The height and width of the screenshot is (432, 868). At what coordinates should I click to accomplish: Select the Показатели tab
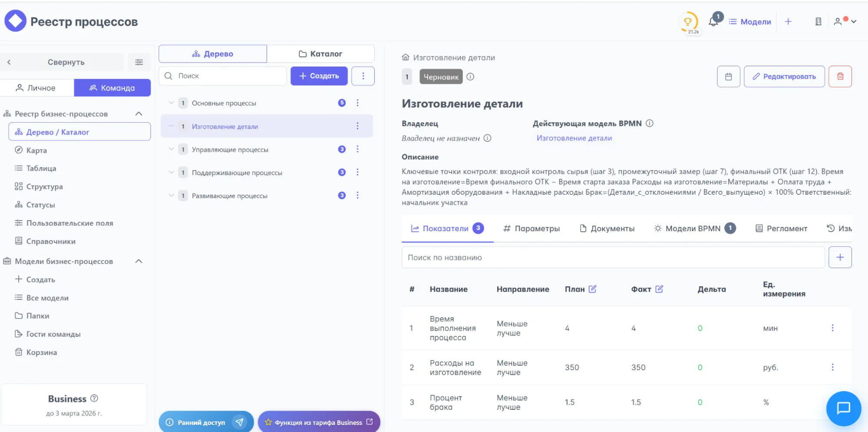pyautogui.click(x=447, y=228)
